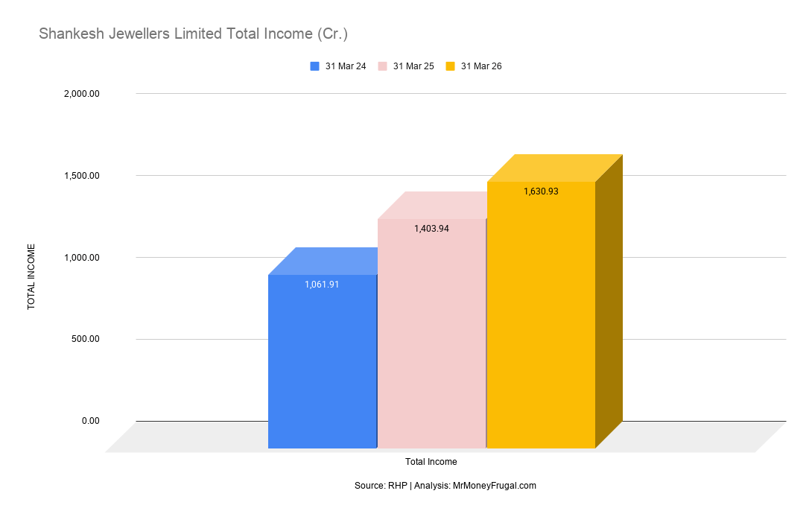Select the yellow 31 Mar 26 legend swatch
This screenshot has height=517, width=812.
click(450, 66)
